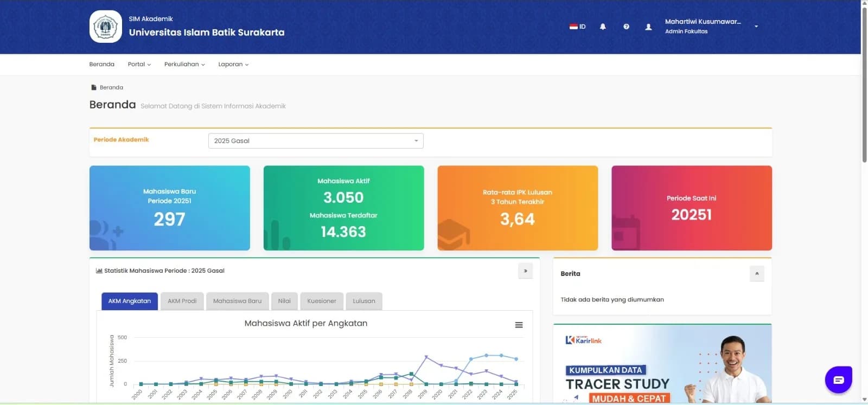Image resolution: width=868 pixels, height=405 pixels.
Task: Open the Perkuliahan menu
Action: [184, 64]
